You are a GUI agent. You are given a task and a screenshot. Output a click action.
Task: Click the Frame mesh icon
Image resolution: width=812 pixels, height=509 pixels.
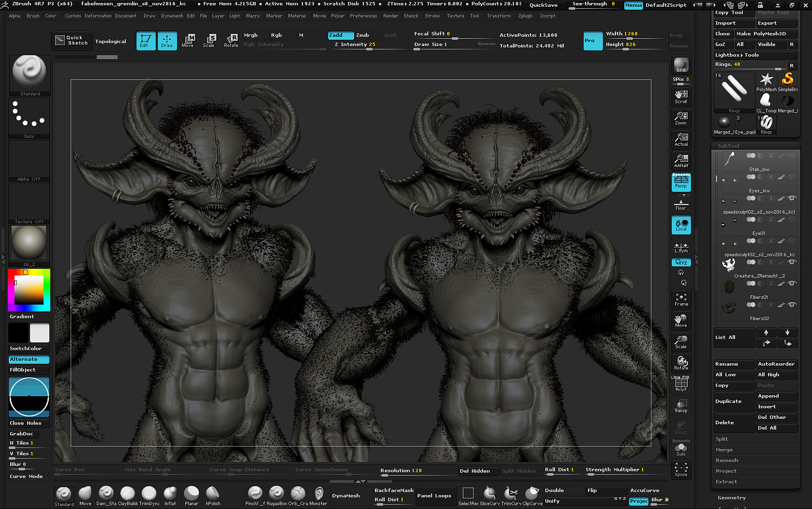click(x=681, y=299)
